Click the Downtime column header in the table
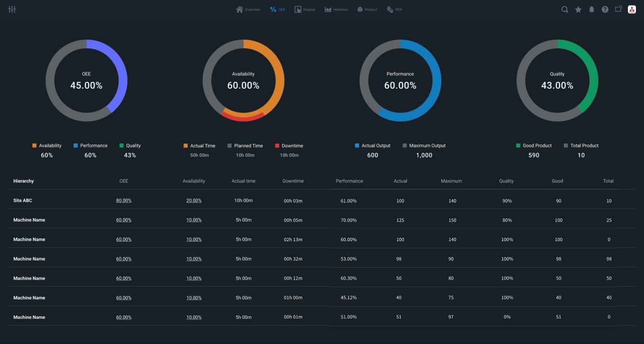The width and height of the screenshot is (644, 344). [x=293, y=181]
